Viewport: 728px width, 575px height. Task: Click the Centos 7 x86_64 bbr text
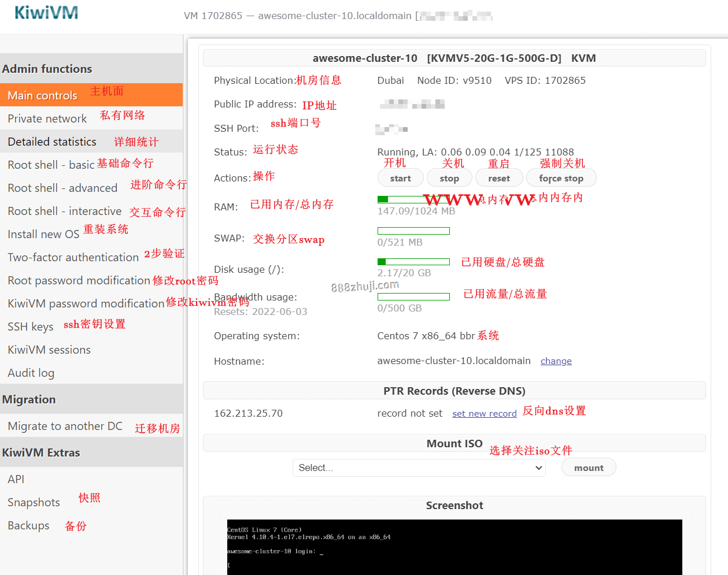click(426, 336)
